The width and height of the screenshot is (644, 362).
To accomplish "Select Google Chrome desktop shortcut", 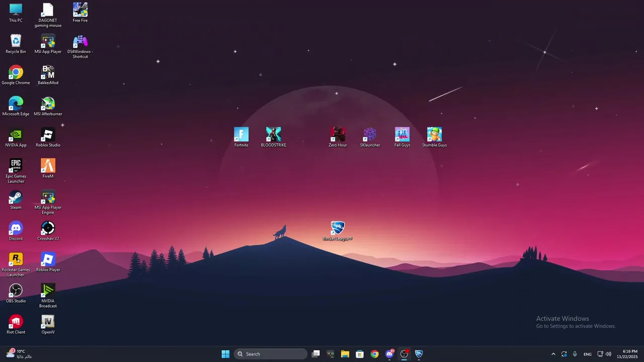I will (x=16, y=75).
